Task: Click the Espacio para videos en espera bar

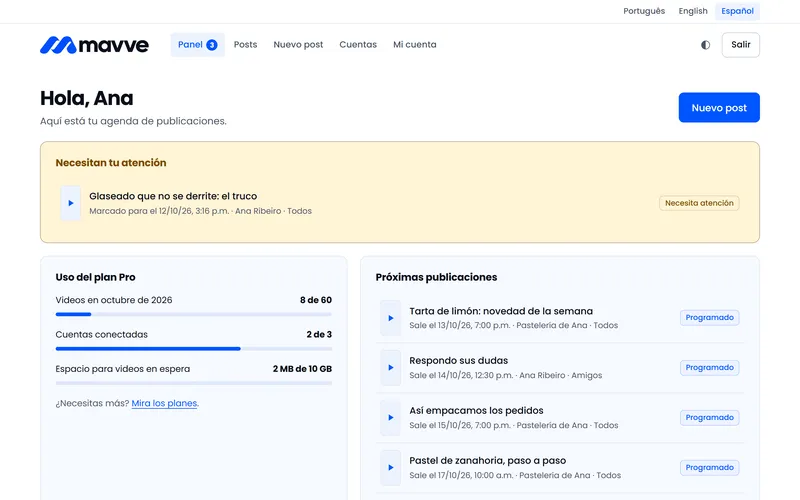Action: coord(194,383)
